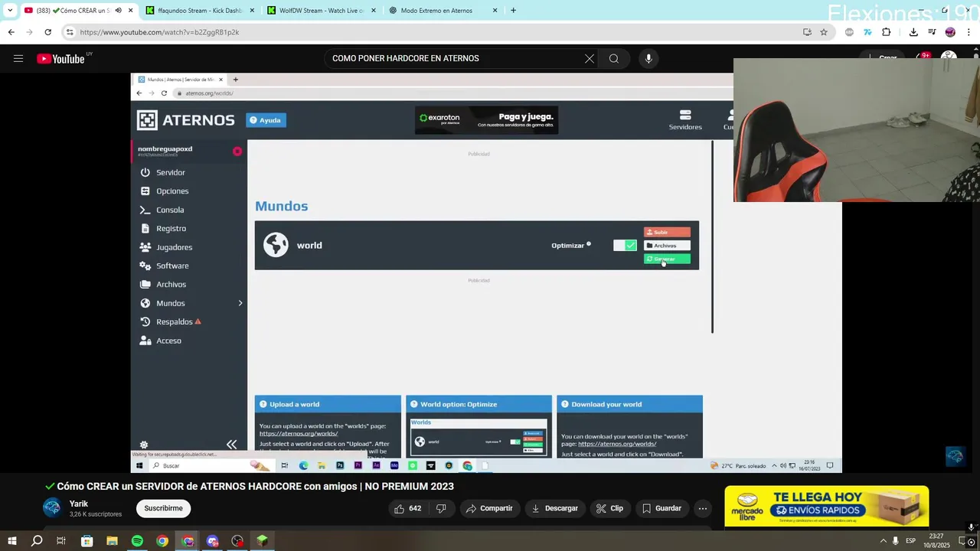Dislike the video with thumbs down

click(441, 508)
